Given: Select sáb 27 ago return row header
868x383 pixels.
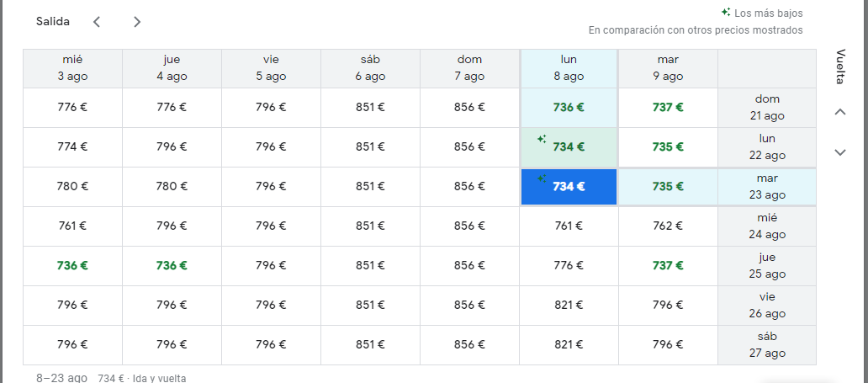Looking at the screenshot, I should tap(766, 345).
